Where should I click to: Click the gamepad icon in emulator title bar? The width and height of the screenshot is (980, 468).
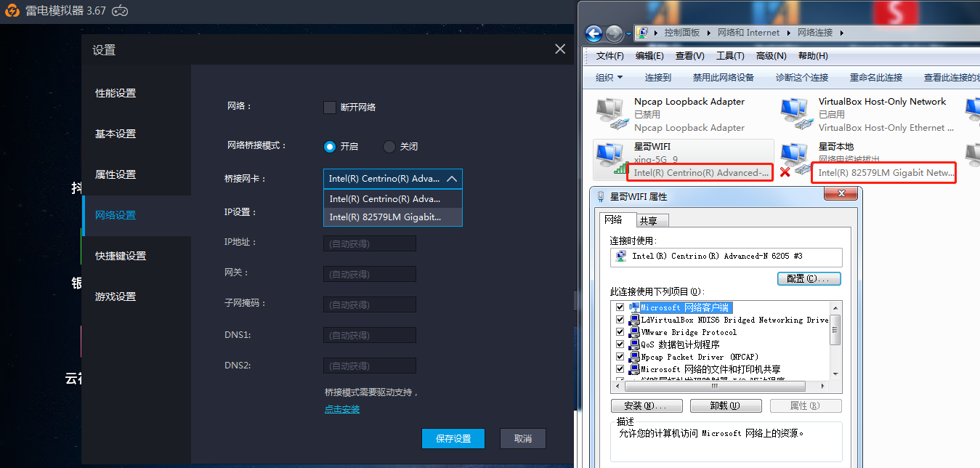tap(120, 11)
